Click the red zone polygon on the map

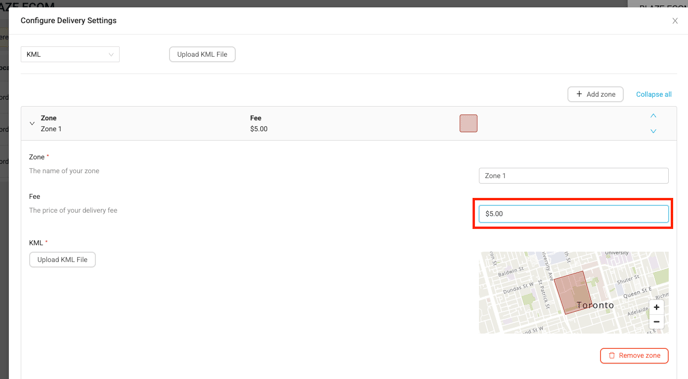572,292
